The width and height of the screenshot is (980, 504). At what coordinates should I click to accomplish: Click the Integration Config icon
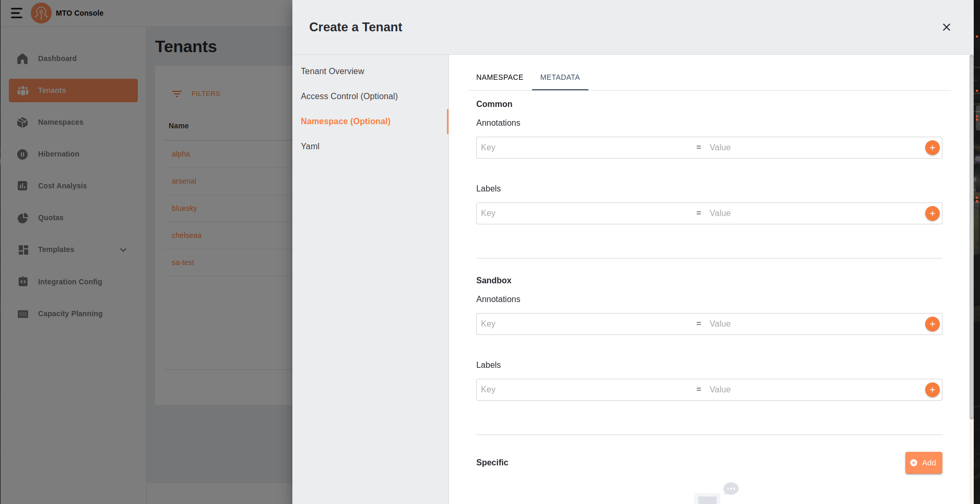(x=22, y=282)
